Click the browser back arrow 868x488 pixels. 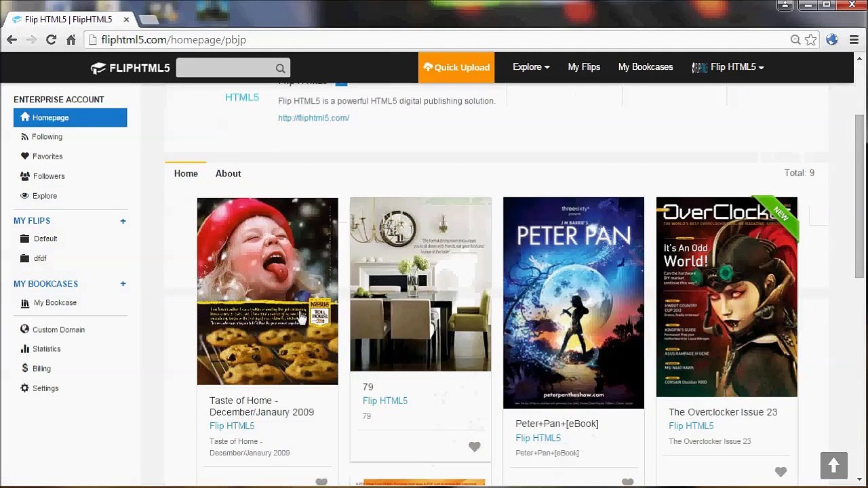12,40
